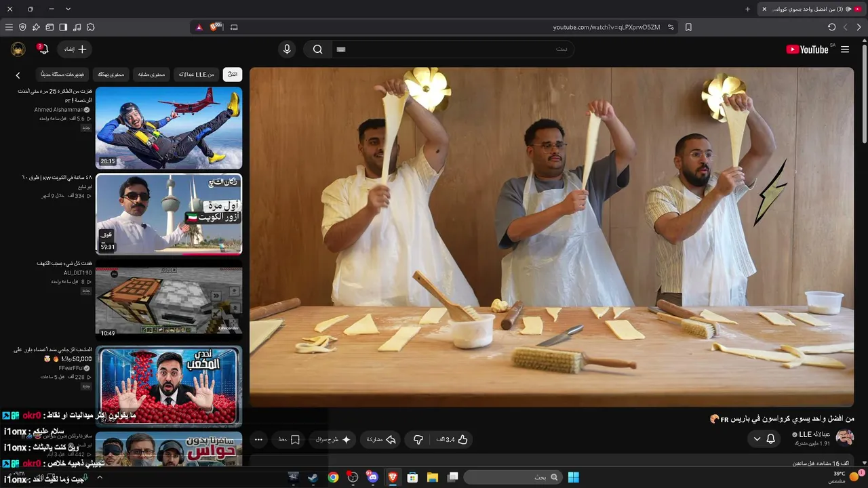868x488 pixels.
Task: Click the YouTube search magnifier button
Action: click(317, 49)
